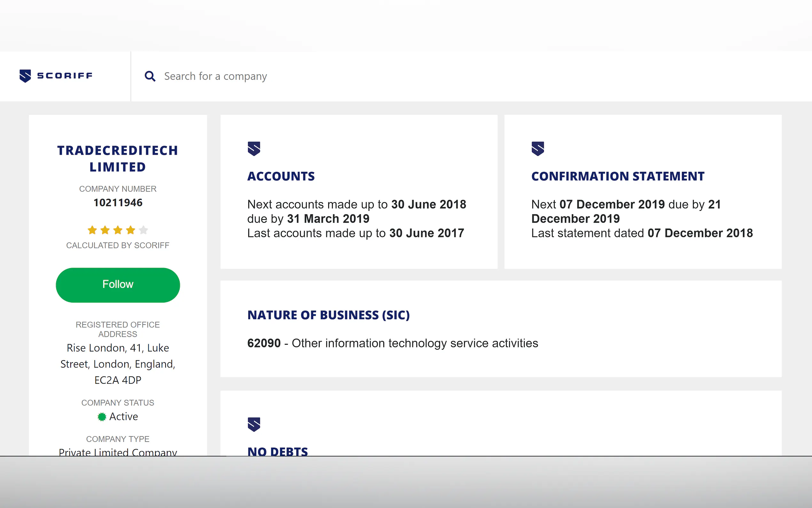Click the Accounts heading
The image size is (812, 508).
point(281,176)
